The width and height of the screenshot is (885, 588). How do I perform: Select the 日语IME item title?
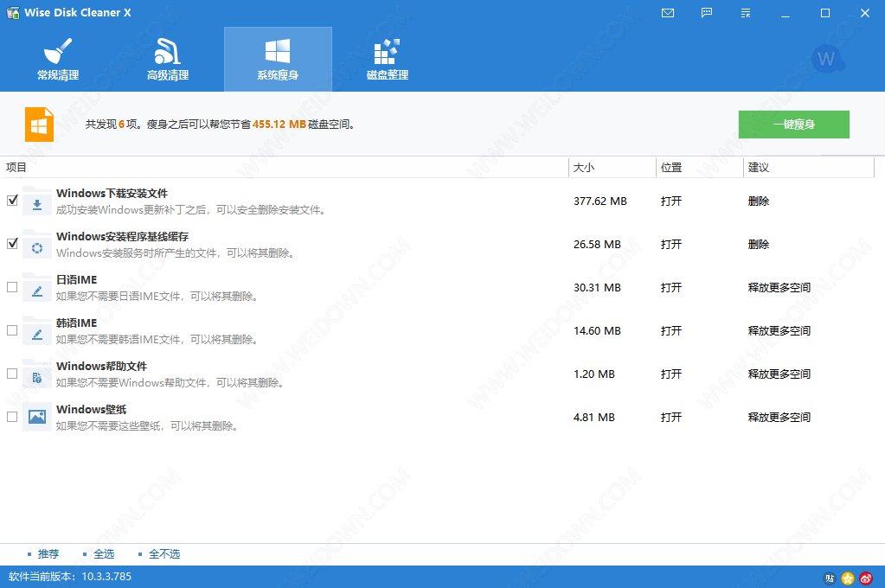pyautogui.click(x=77, y=280)
